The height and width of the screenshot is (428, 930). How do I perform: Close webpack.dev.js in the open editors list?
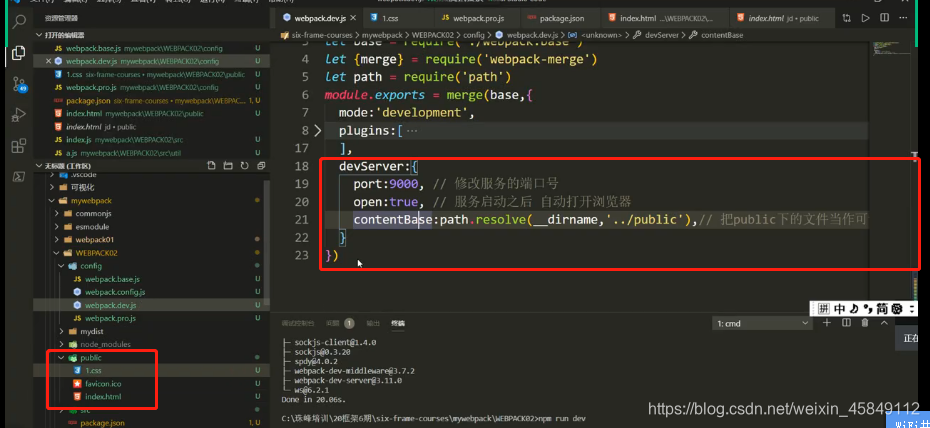pyautogui.click(x=49, y=61)
